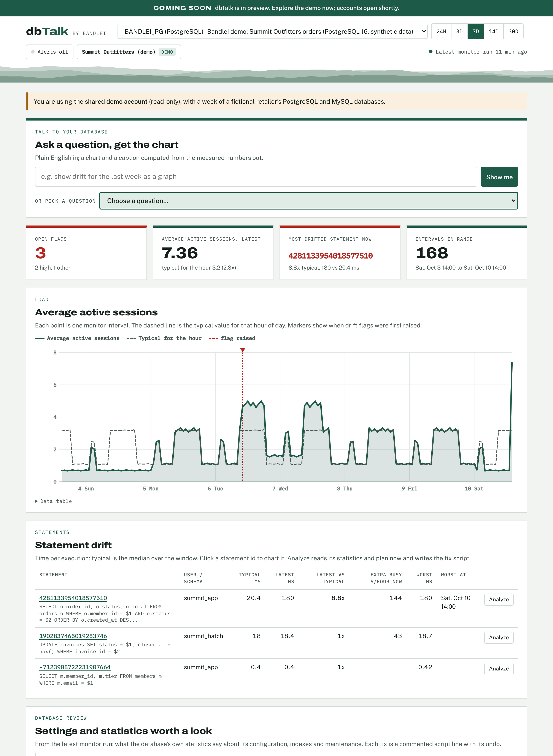Open statement -7123908722231907664
The height and width of the screenshot is (756, 553).
point(75,667)
